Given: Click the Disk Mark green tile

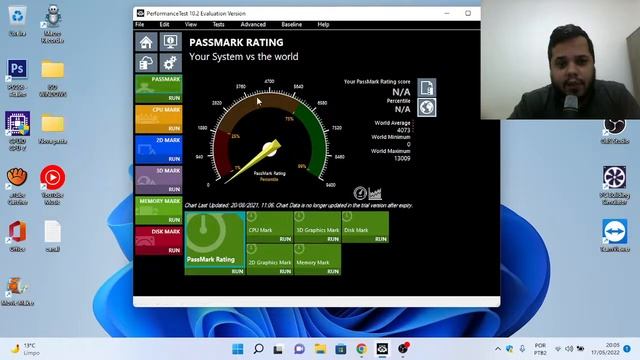Looking at the screenshot, I should [365, 227].
